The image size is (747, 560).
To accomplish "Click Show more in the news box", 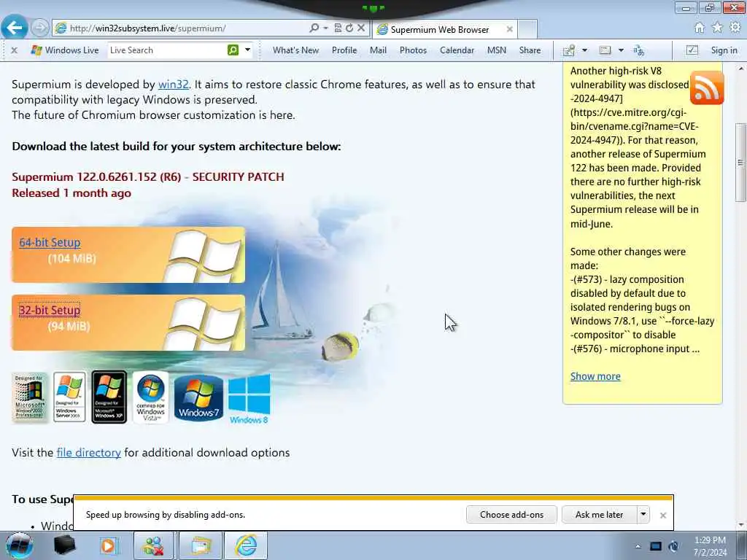I will (595, 376).
